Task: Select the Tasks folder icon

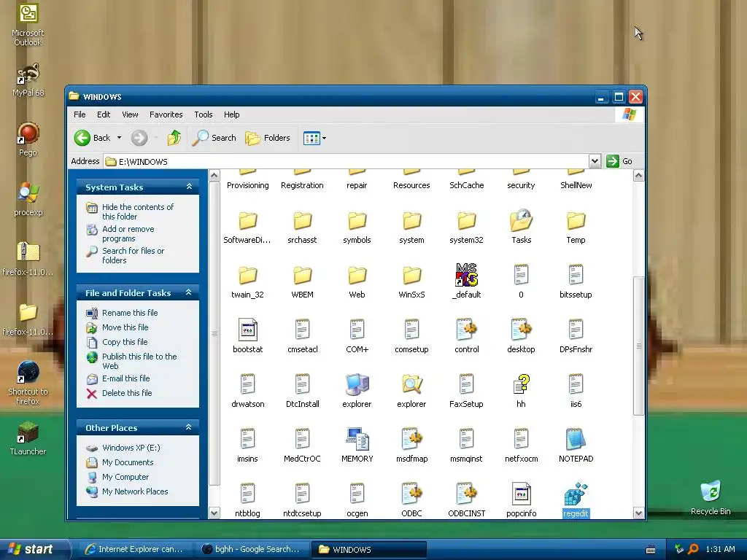Action: pyautogui.click(x=521, y=220)
